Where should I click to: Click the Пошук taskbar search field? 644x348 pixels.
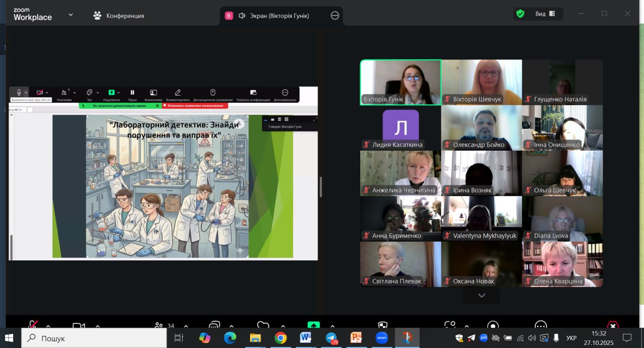click(94, 338)
